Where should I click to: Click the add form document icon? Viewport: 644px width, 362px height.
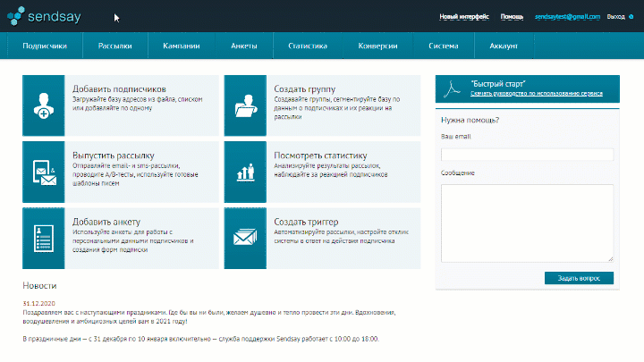pyautogui.click(x=44, y=238)
